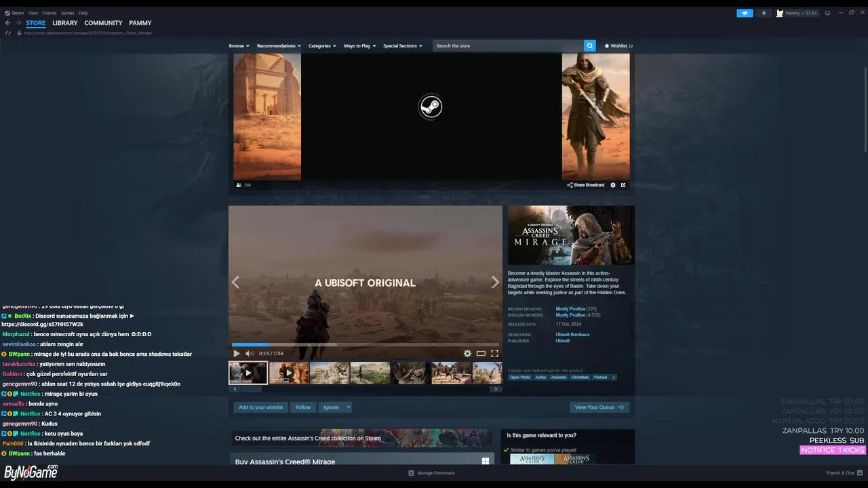868x488 pixels.
Task: Mute the trailer volume speaker icon
Action: click(249, 353)
